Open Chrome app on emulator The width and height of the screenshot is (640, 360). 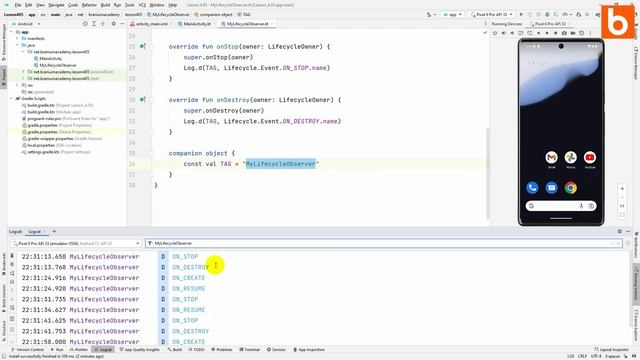(x=571, y=188)
